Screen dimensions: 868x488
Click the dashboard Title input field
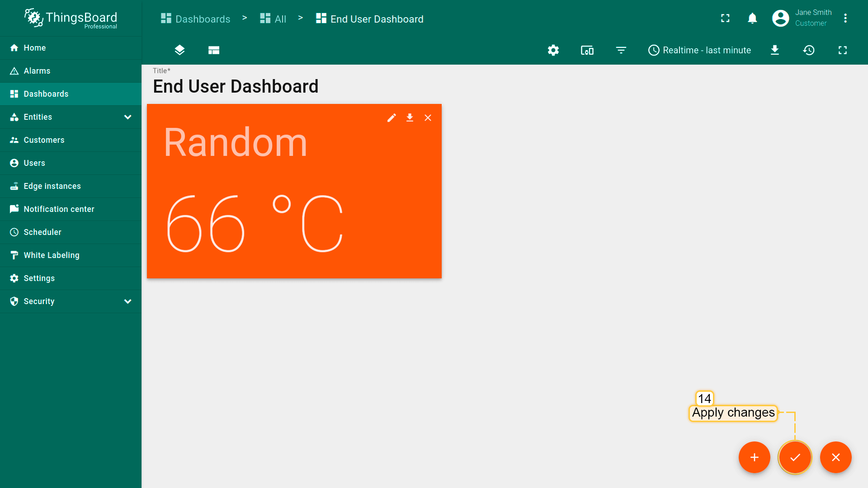point(236,86)
